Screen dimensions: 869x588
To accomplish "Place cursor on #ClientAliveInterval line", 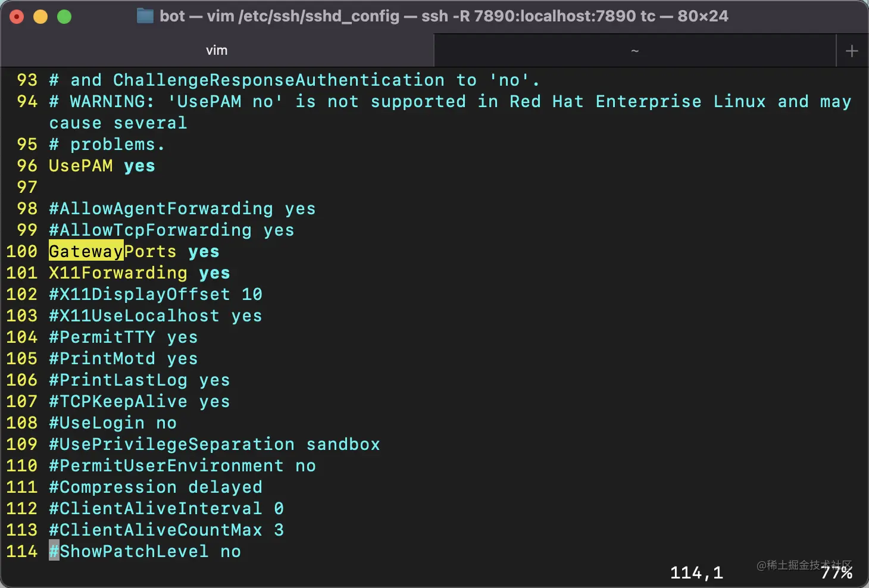I will click(x=155, y=509).
